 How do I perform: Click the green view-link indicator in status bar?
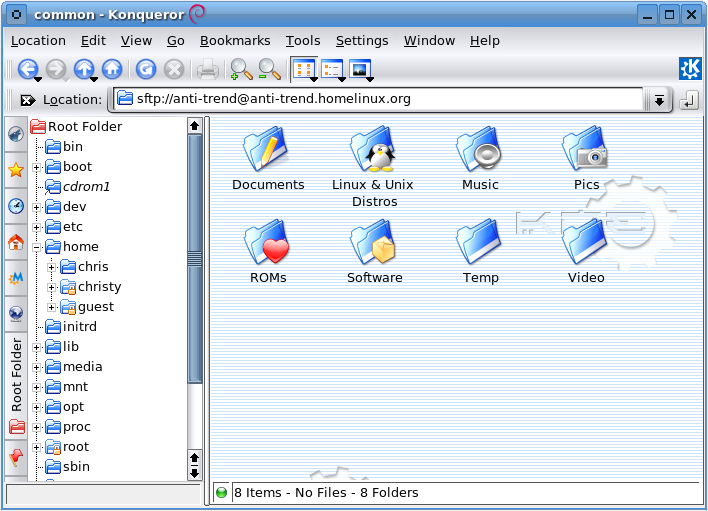(221, 492)
